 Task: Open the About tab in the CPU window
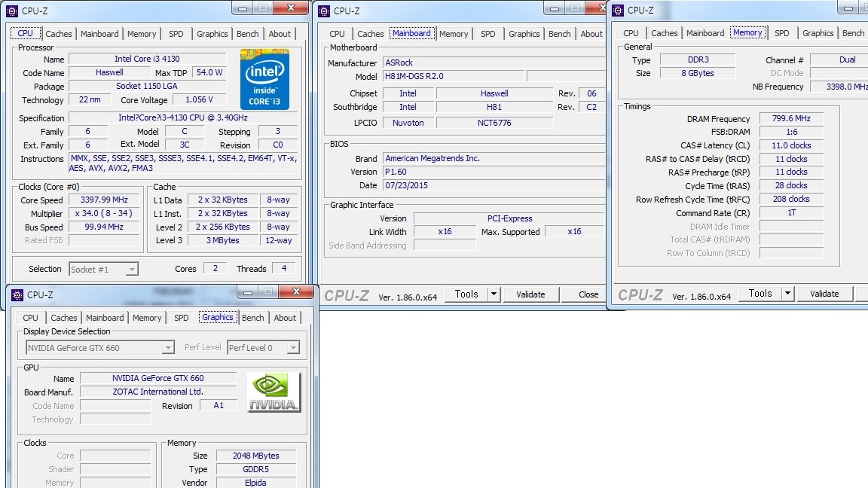[280, 34]
